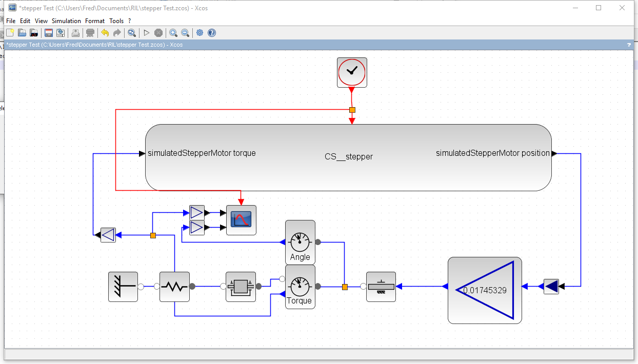The image size is (638, 364).
Task: Select the scope block with the red curve
Action: [x=241, y=220]
